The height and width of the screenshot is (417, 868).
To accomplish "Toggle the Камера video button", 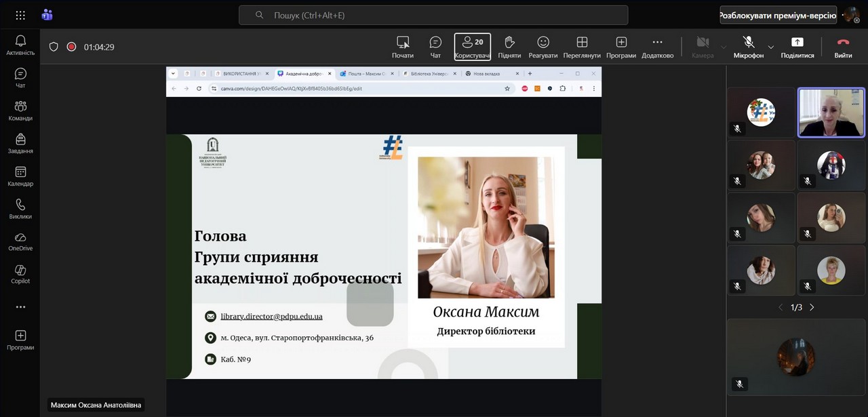I will click(703, 47).
